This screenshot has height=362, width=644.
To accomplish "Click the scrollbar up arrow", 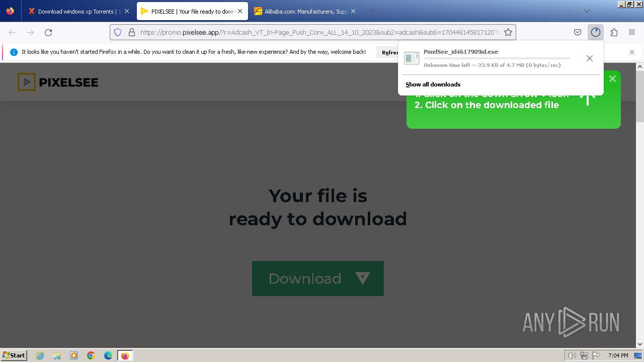I will [x=640, y=66].
